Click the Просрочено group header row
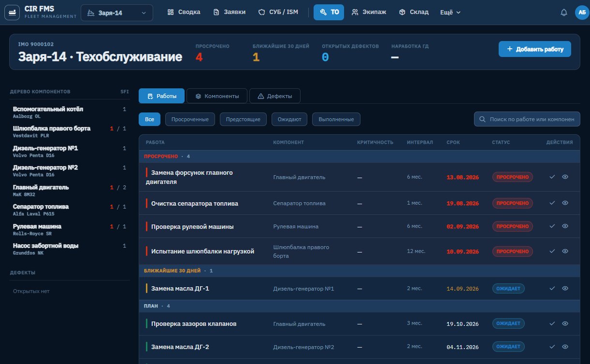 click(x=359, y=157)
